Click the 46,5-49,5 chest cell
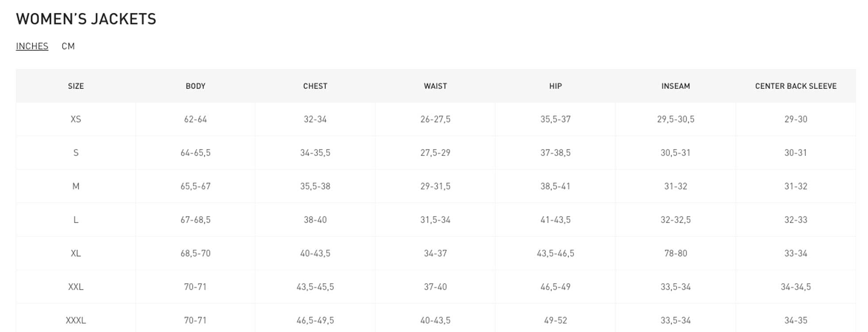 click(315, 320)
